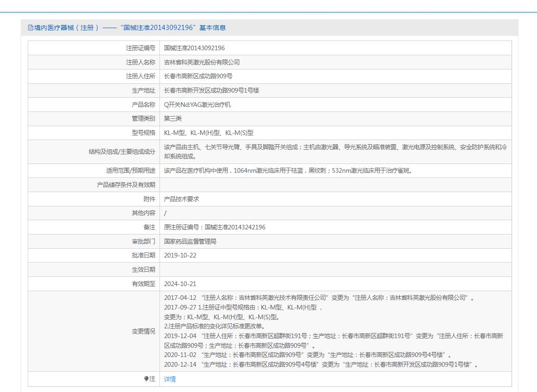
Task: Click approval date 2019-10-22
Action: point(180,255)
